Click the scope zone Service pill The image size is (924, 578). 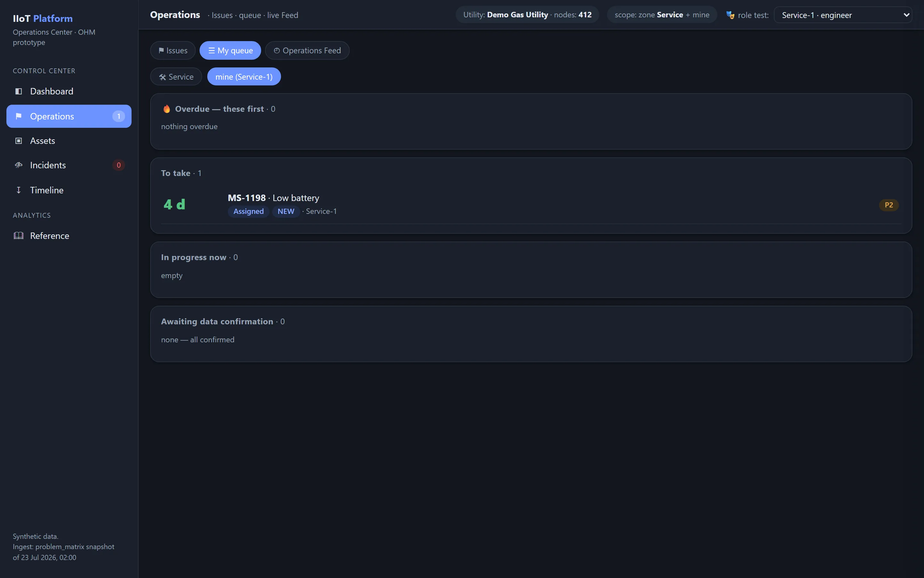[x=662, y=15]
